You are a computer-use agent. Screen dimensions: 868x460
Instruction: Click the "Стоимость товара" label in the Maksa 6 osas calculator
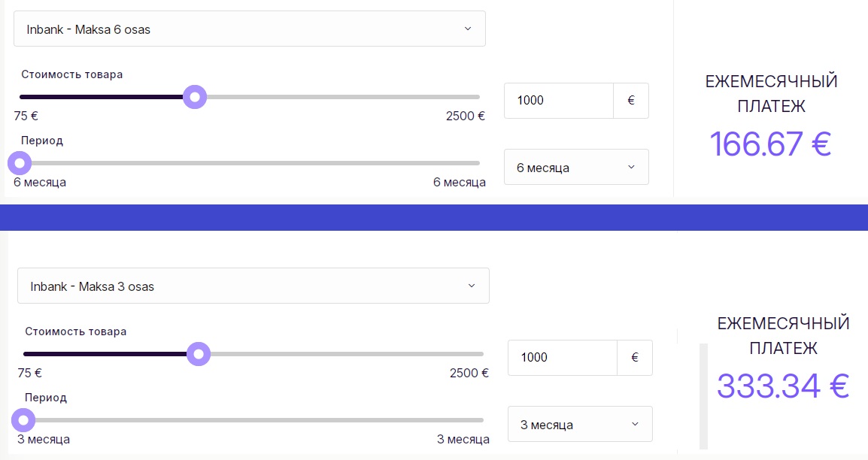[x=71, y=74]
